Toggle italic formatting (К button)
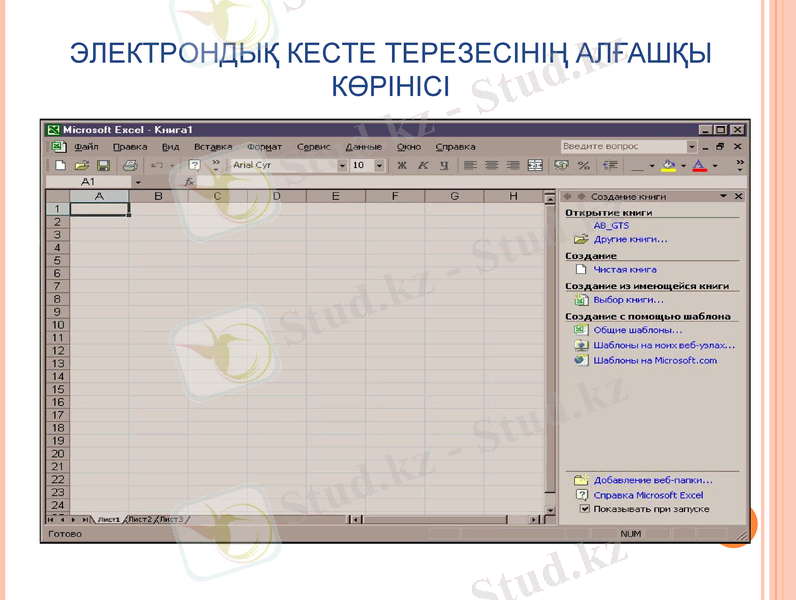796x600 pixels. click(423, 165)
